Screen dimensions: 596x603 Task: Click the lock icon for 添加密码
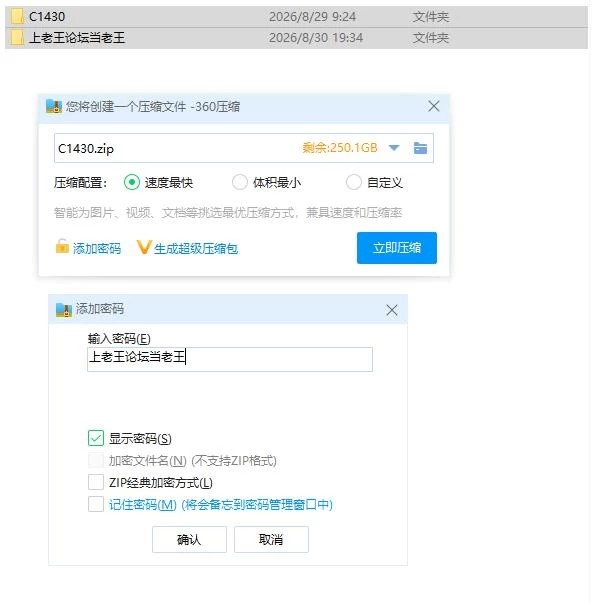[x=62, y=247]
